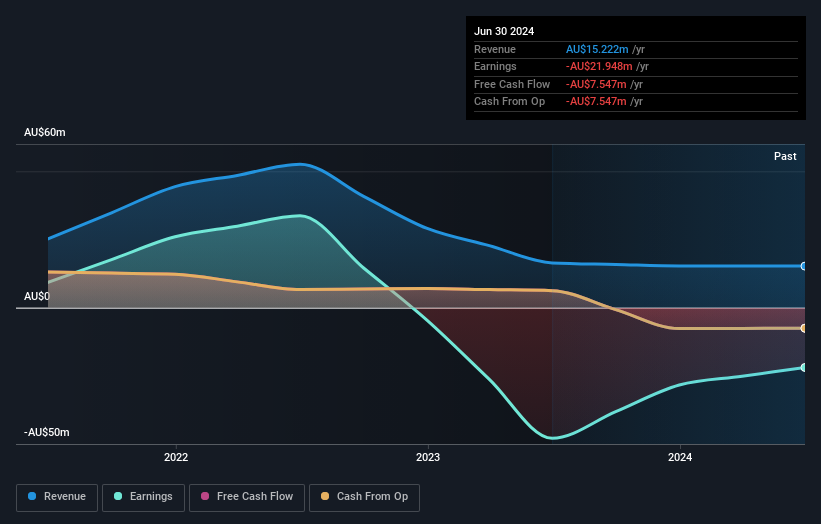Click the Jun 30 2024 tooltip date

pos(504,31)
